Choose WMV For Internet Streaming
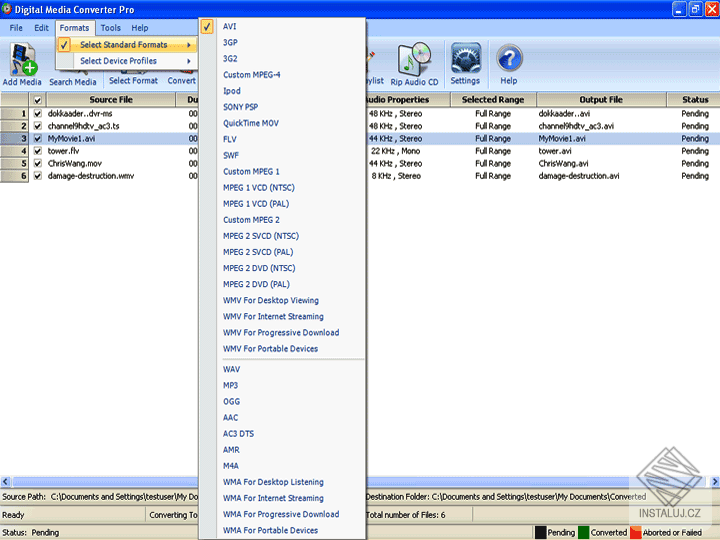The height and width of the screenshot is (540, 720). 282,316
